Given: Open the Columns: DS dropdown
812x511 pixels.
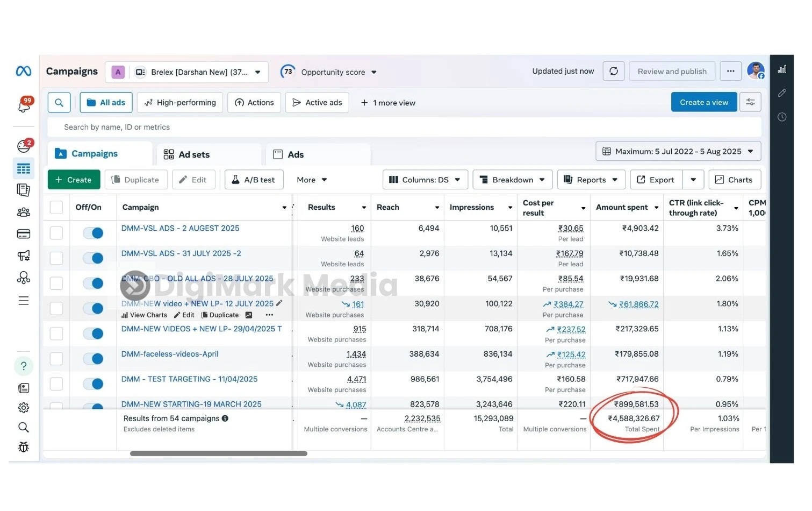Looking at the screenshot, I should 425,180.
